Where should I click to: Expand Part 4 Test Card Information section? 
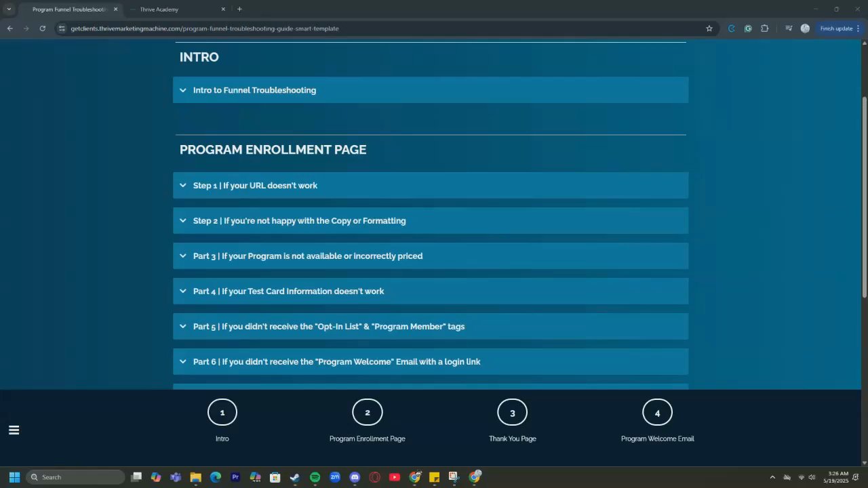click(431, 291)
